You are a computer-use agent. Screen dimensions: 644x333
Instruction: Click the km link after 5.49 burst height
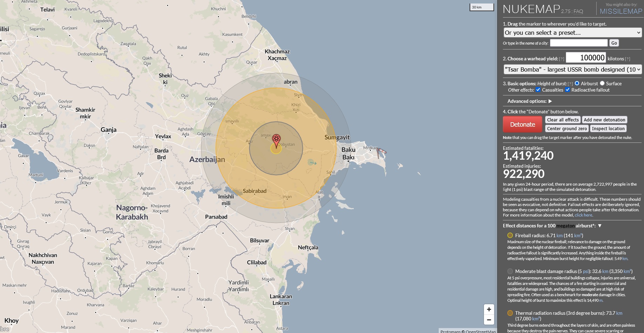pos(625,259)
